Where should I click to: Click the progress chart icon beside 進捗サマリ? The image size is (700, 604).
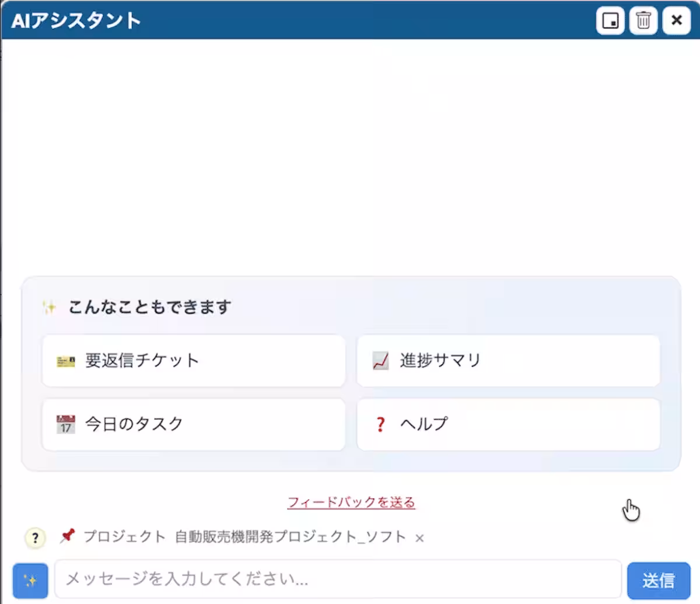(x=380, y=361)
